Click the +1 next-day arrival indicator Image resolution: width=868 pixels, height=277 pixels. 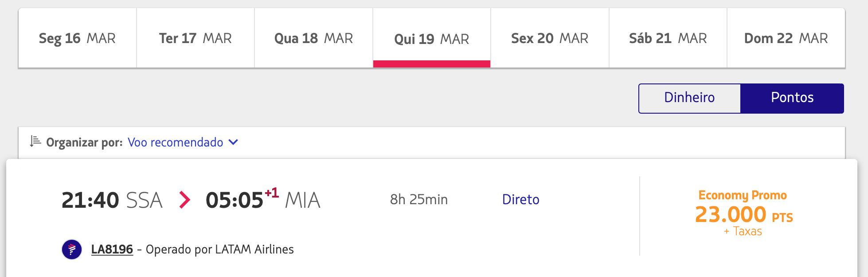pos(272,193)
